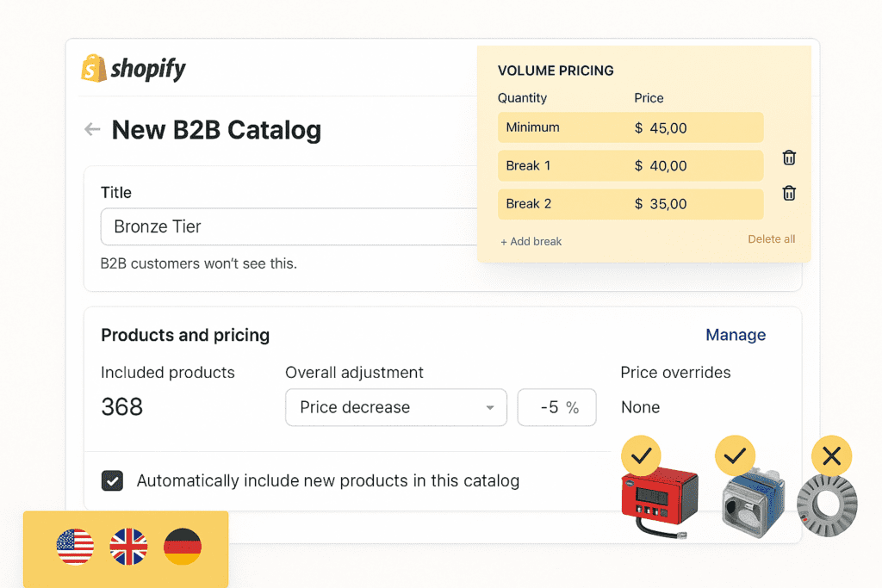Delete Break 1 using its trash icon
882x588 pixels.
pos(788,158)
